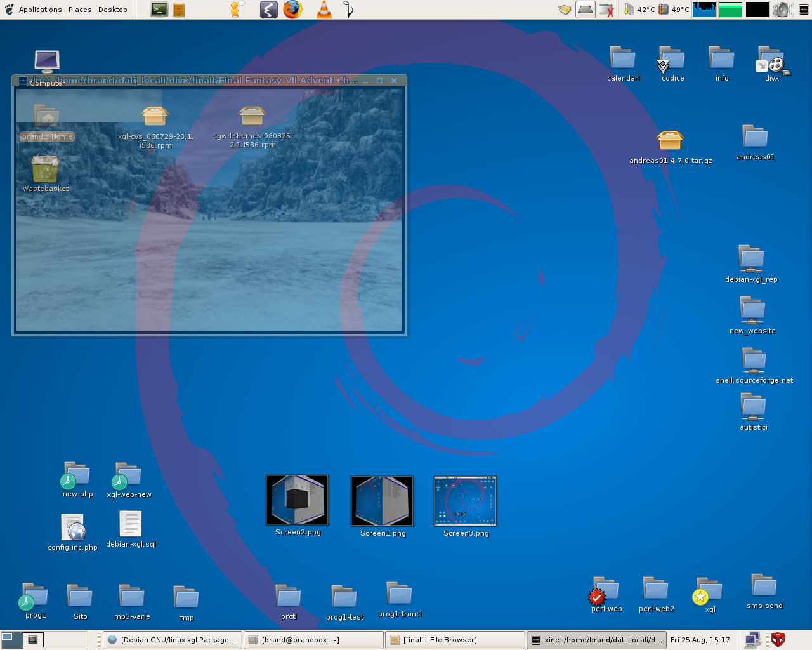The image size is (812, 650).
Task: Select andreas01-4.7.0.tar.gz archive
Action: (671, 147)
